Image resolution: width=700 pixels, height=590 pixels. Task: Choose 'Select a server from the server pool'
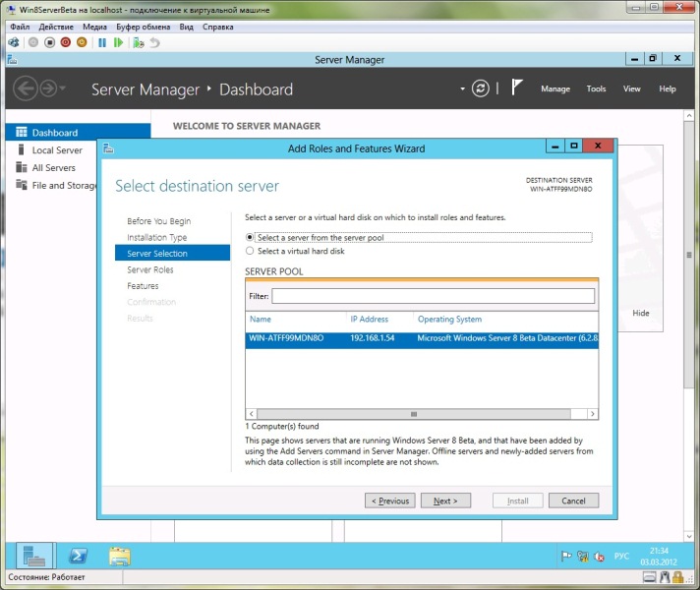point(250,237)
